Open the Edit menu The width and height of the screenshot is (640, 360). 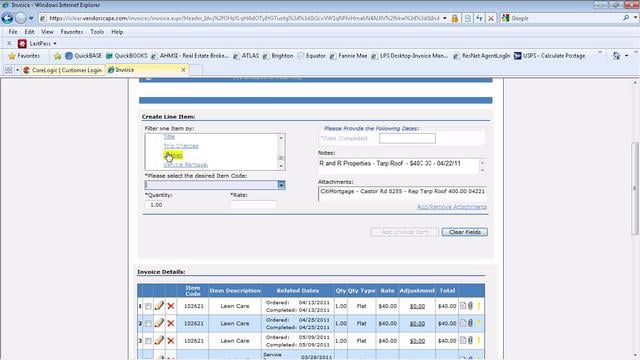[29, 32]
